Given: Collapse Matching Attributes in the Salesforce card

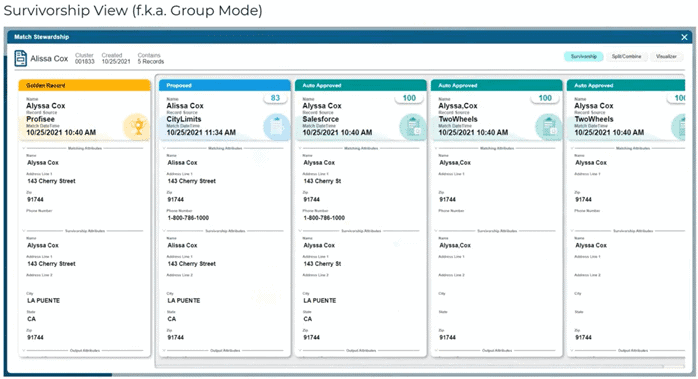Looking at the screenshot, I should [300, 148].
